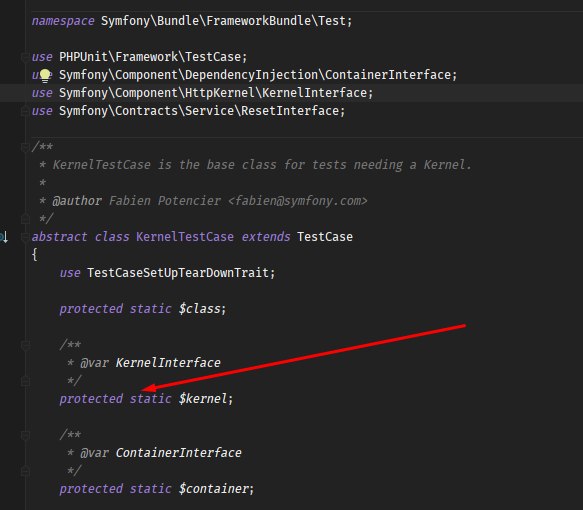Click KernelInterface in the HttpKernel use statement

(x=315, y=93)
